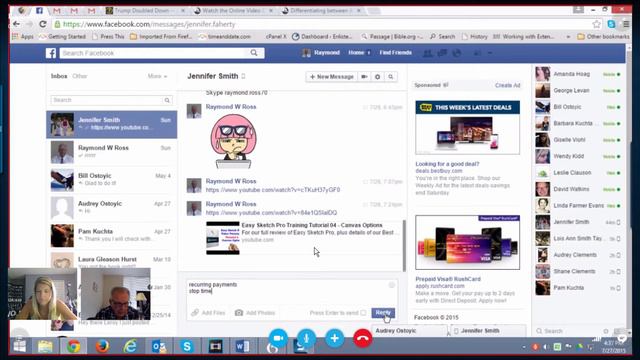The height and width of the screenshot is (360, 640).
Task: Open chat with George Levan in sidebar
Action: point(578,91)
